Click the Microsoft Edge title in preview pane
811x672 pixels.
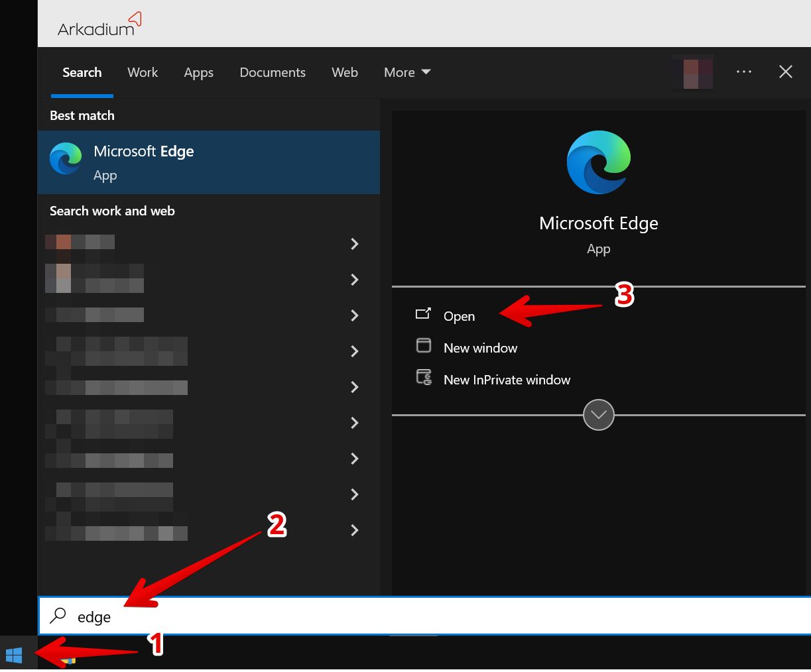(599, 223)
